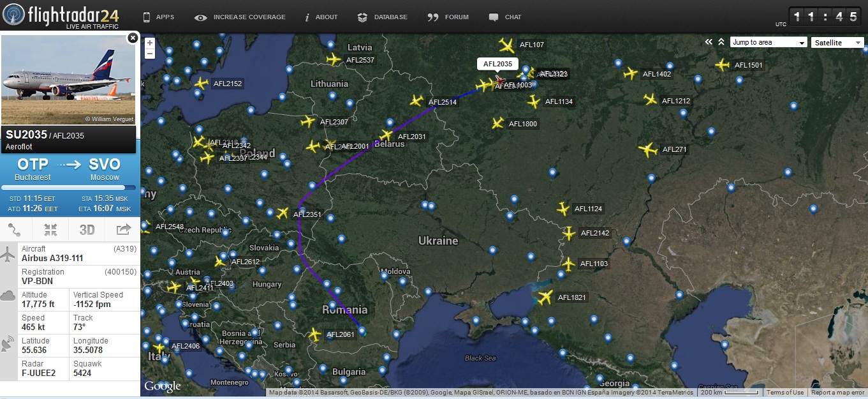Open the Database menu

383,17
